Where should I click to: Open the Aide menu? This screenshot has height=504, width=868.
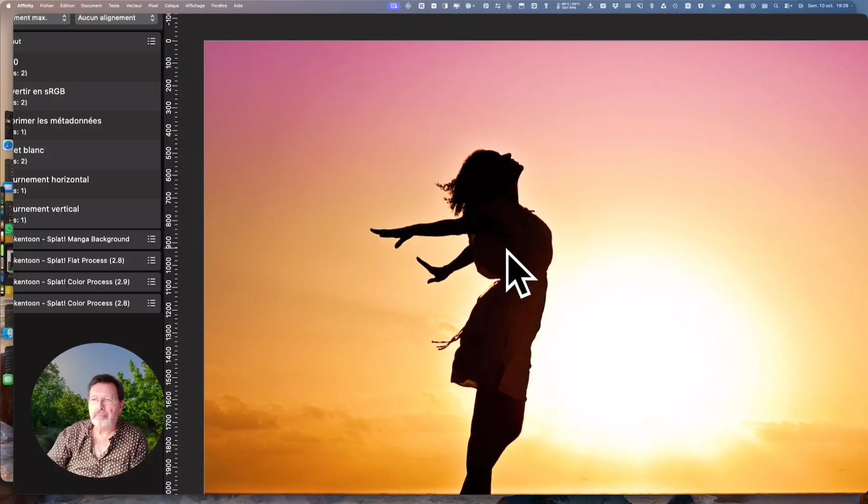[238, 6]
